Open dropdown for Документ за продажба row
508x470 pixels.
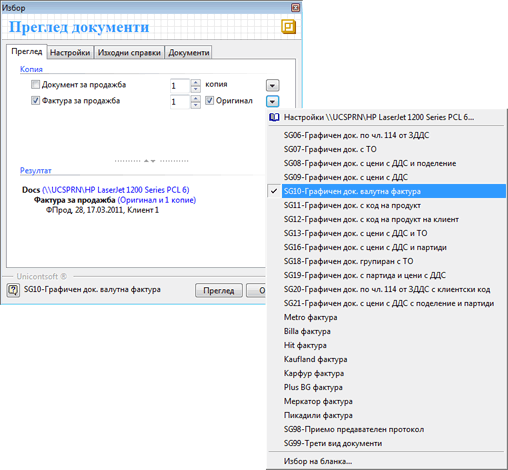[272, 85]
